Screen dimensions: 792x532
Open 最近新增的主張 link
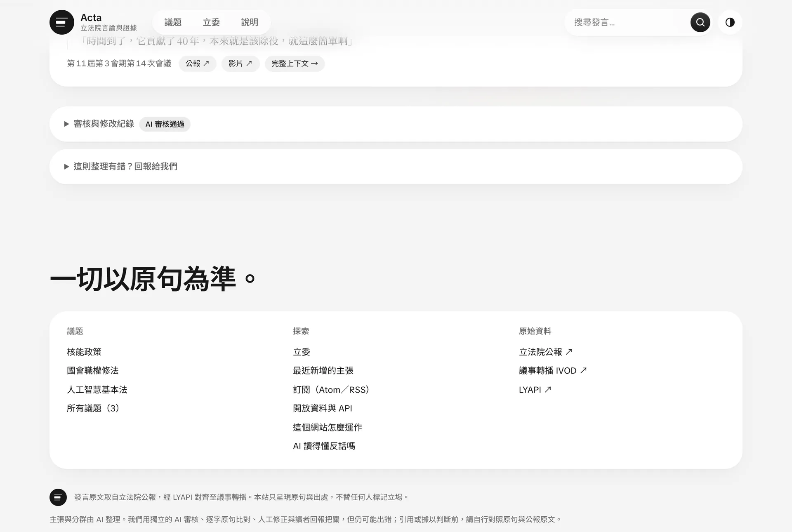tap(323, 370)
